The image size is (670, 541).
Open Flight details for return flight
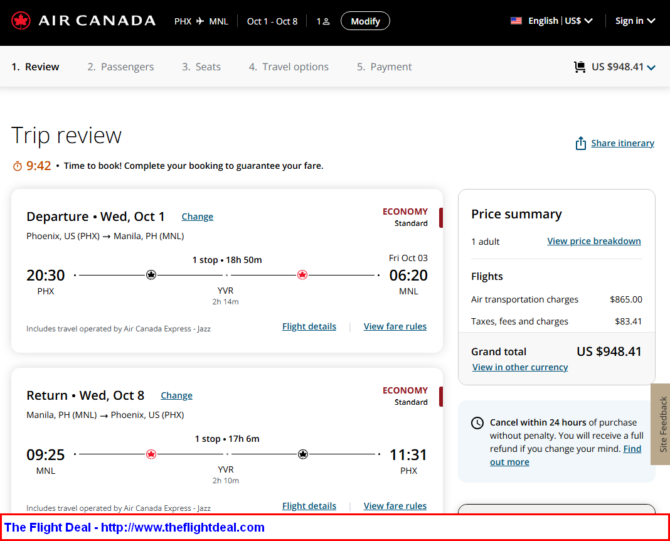[309, 506]
